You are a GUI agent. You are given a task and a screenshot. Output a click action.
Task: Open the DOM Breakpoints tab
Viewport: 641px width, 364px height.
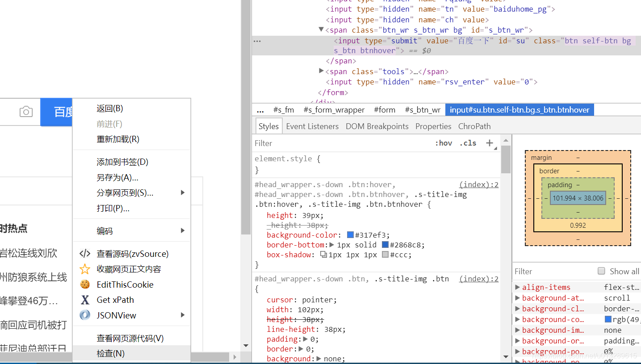click(377, 126)
